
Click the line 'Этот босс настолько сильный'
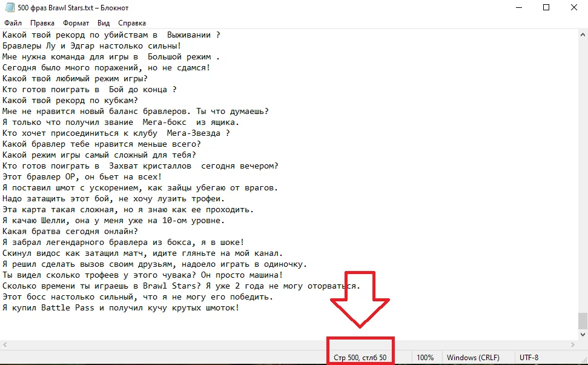pyautogui.click(x=138, y=296)
